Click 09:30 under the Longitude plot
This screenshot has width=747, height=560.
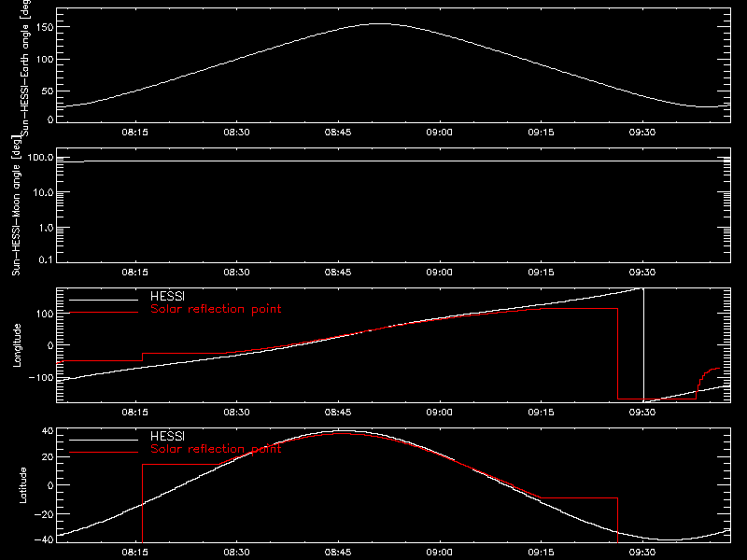coord(642,412)
